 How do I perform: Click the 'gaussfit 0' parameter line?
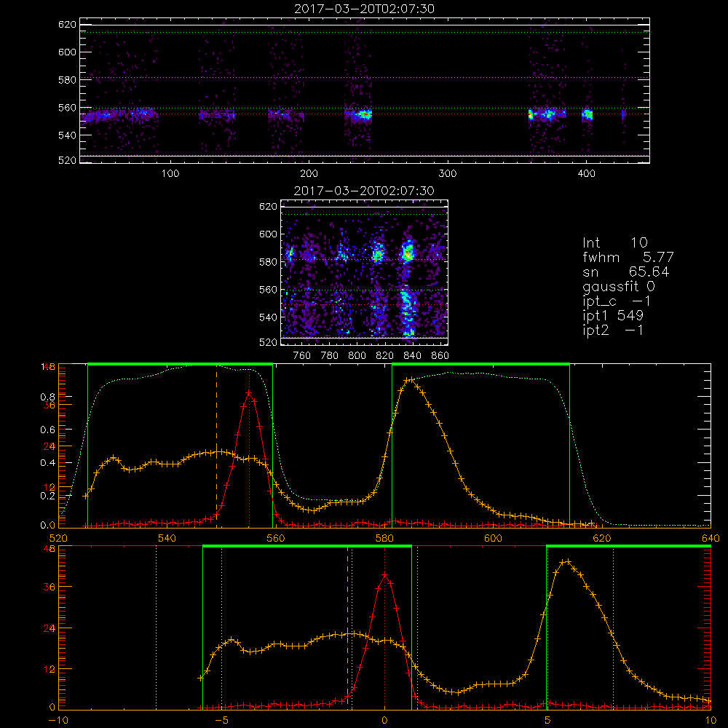pyautogui.click(x=618, y=286)
